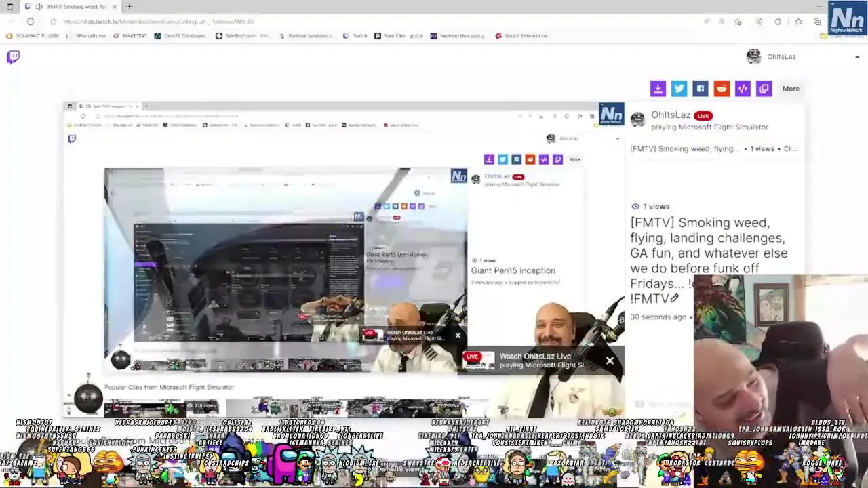Screen dimensions: 868x488
Task: Open the More share options button
Action: 791,89
